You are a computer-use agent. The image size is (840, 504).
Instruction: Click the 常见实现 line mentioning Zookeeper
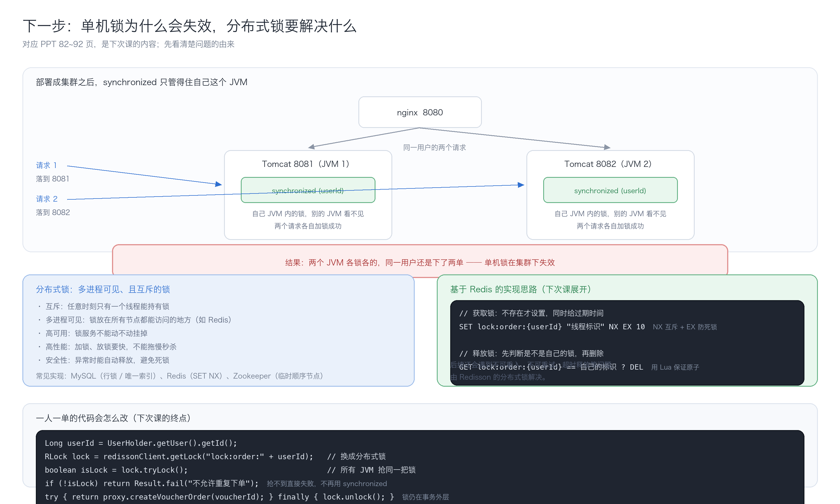coord(179,376)
